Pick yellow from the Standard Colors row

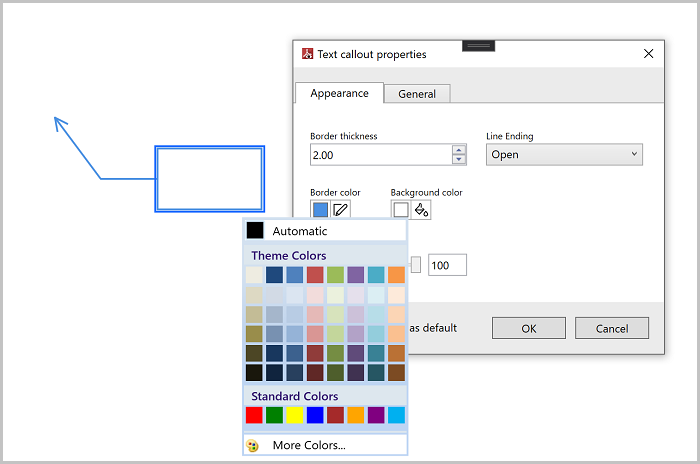295,414
